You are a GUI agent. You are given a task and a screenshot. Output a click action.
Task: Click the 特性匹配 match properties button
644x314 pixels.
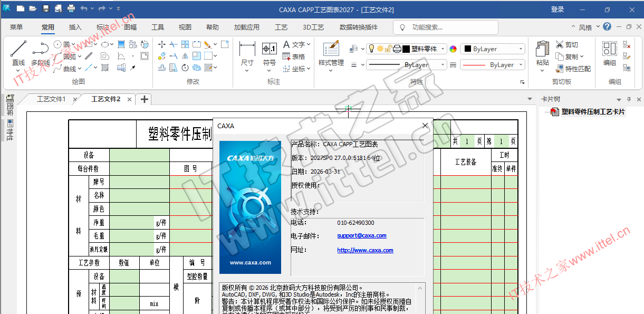pos(573,69)
